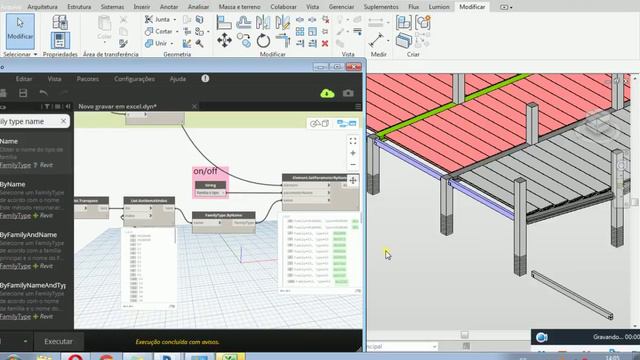Viewport: 640px width, 360px height.
Task: Click the String node in pink group
Action: pyautogui.click(x=211, y=185)
